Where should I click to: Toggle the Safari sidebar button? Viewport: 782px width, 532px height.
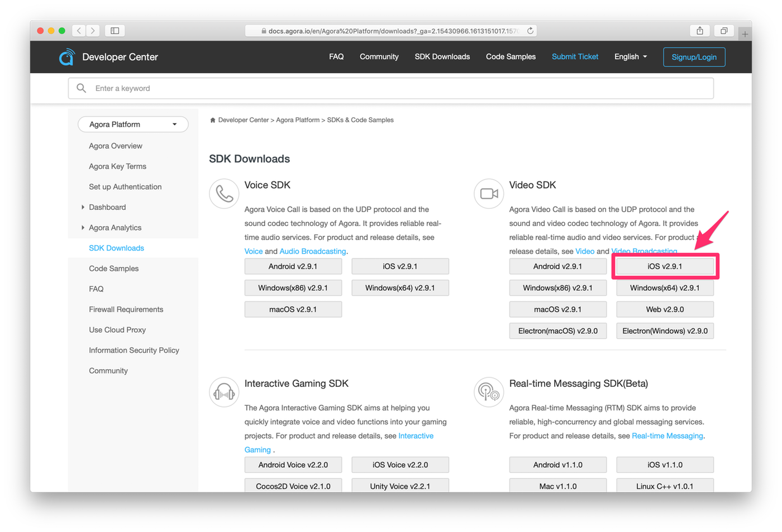click(x=115, y=31)
